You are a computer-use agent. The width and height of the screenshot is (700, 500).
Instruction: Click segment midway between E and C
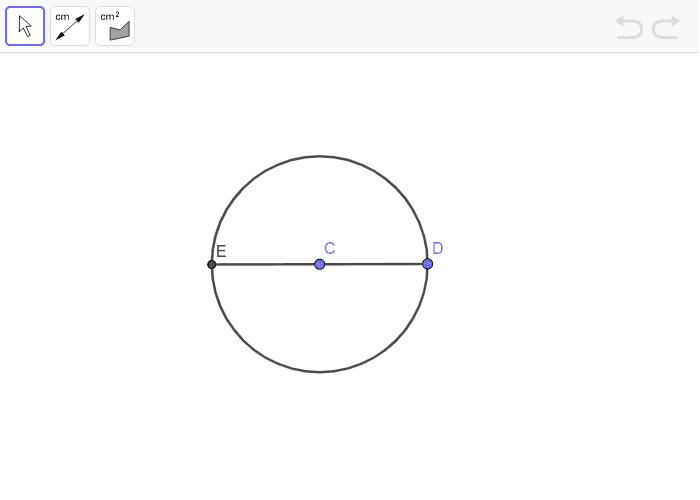[266, 264]
